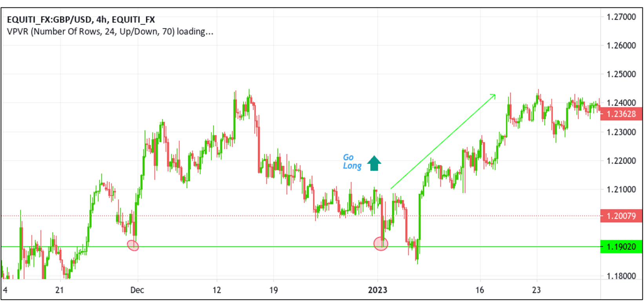Click the green 1.19020 support price label
644x307 pixels.
point(621,247)
